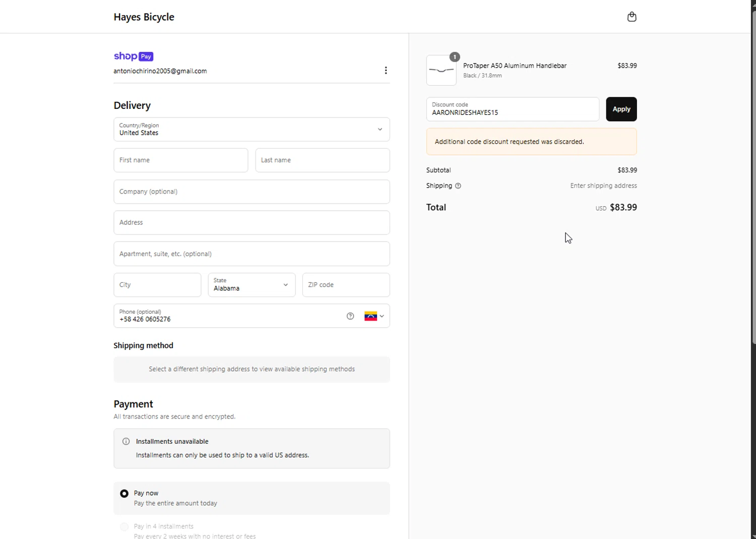Screen dimensions: 756x539
Task: Click the Black / 31.8mm variant text
Action: pyautogui.click(x=482, y=76)
